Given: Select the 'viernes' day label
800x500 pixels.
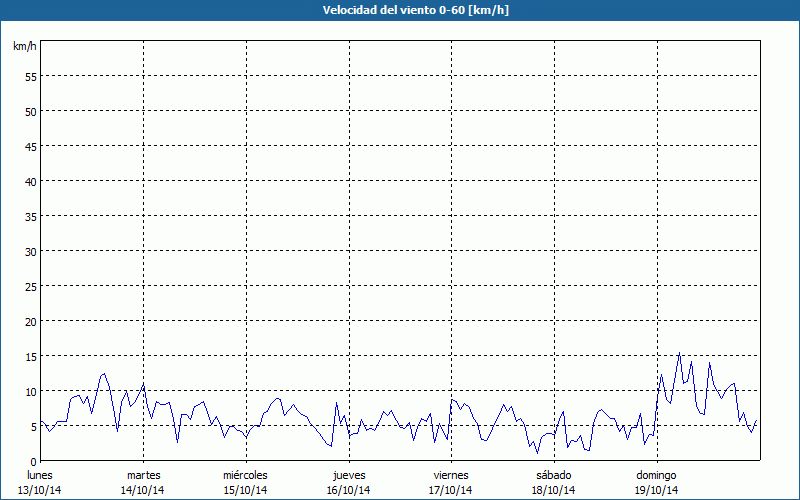Looking at the screenshot, I should 451,475.
